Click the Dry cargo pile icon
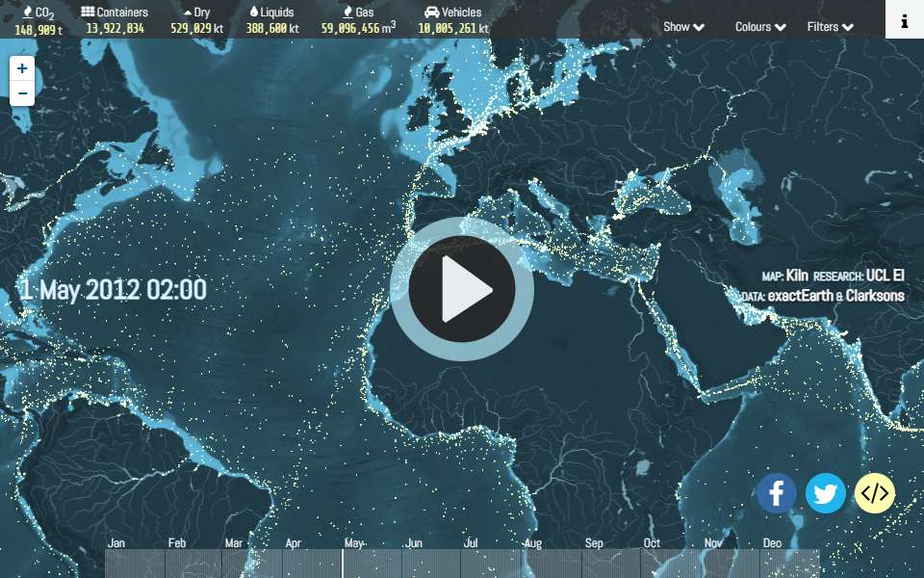The height and width of the screenshot is (578, 924). [x=188, y=13]
